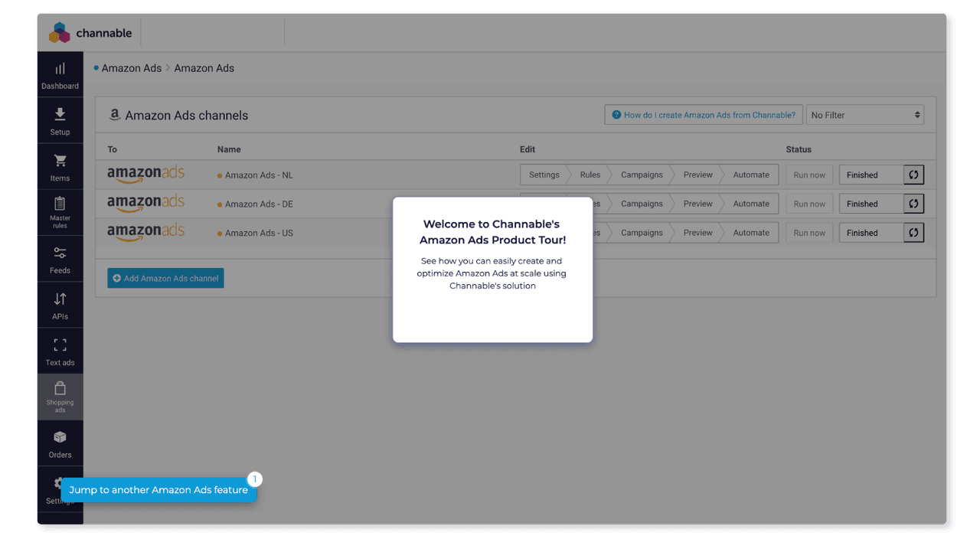Click the Status column header
This screenshot has width=980, height=539.
pos(799,149)
